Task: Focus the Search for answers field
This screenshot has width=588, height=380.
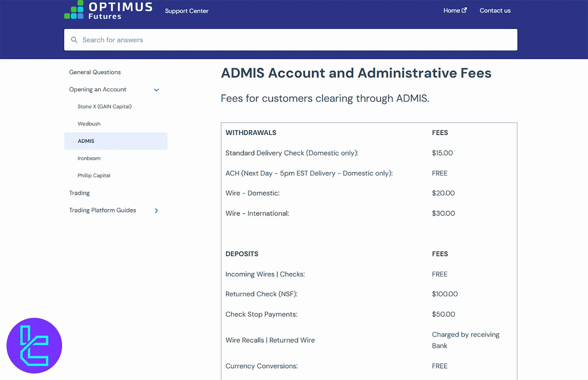Action: point(291,40)
